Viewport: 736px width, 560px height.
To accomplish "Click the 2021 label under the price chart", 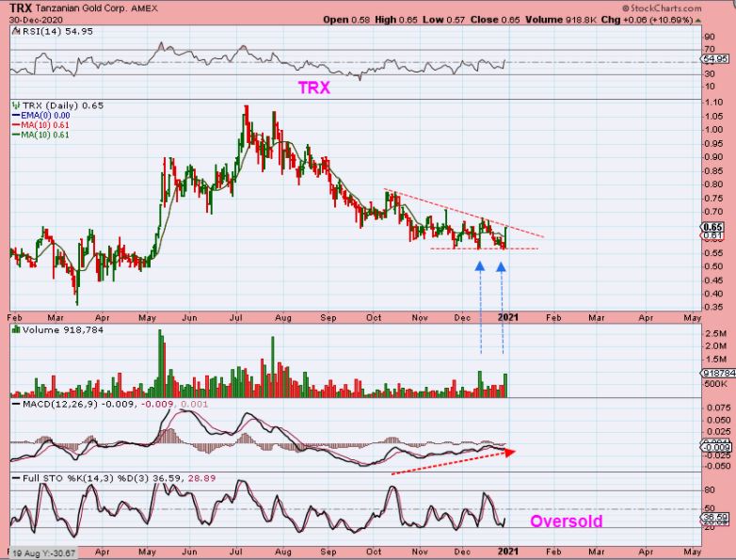I will point(508,317).
